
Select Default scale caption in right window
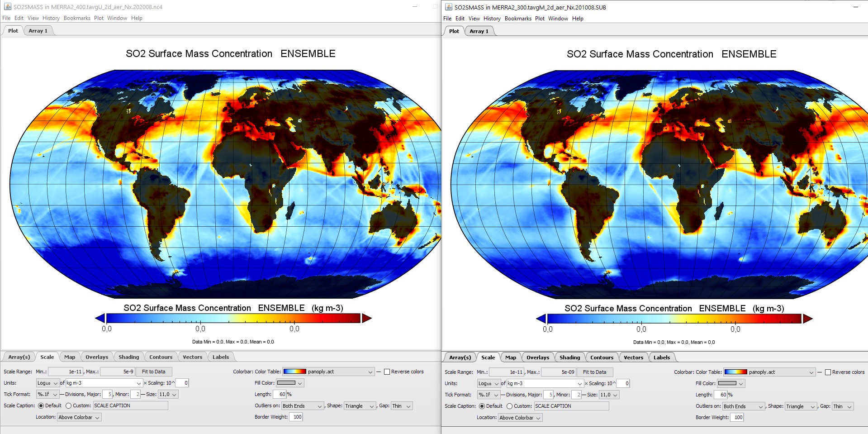[x=482, y=406]
